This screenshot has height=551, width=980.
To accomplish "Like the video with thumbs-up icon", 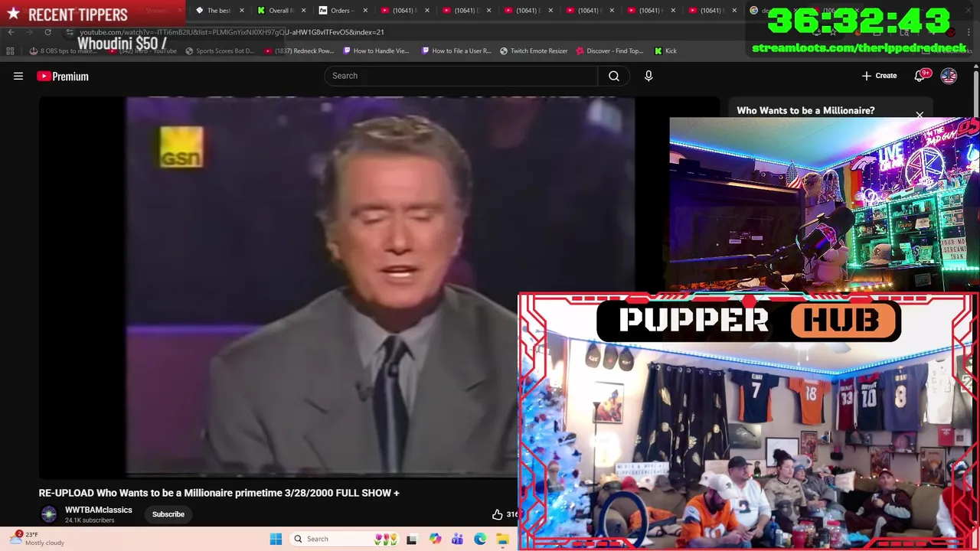I will coord(498,514).
